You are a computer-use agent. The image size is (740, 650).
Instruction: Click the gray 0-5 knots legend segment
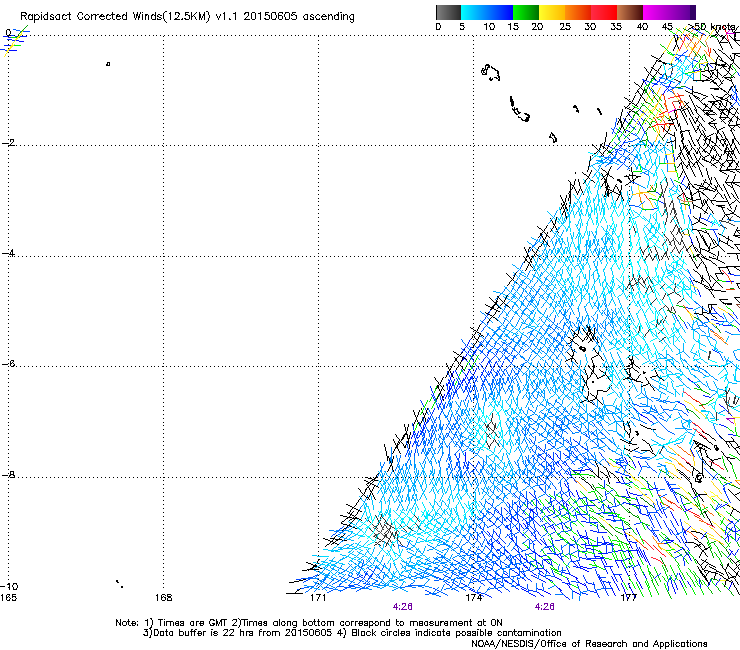pos(448,12)
